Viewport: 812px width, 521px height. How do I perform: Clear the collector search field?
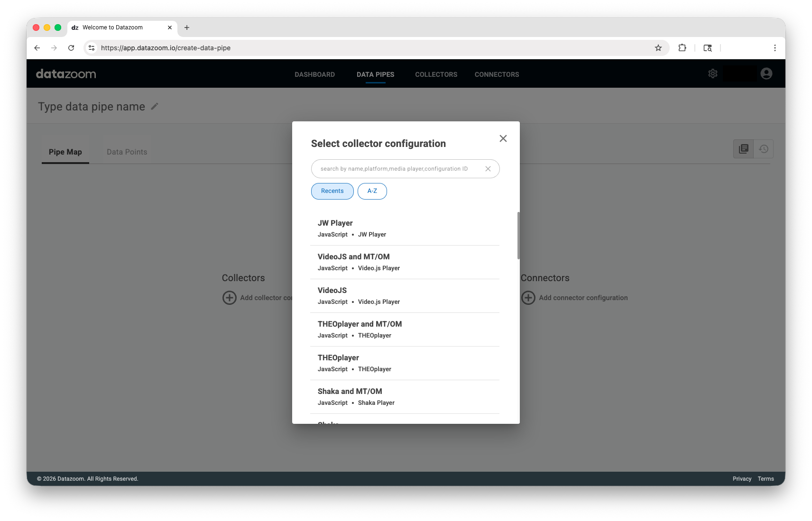point(488,169)
